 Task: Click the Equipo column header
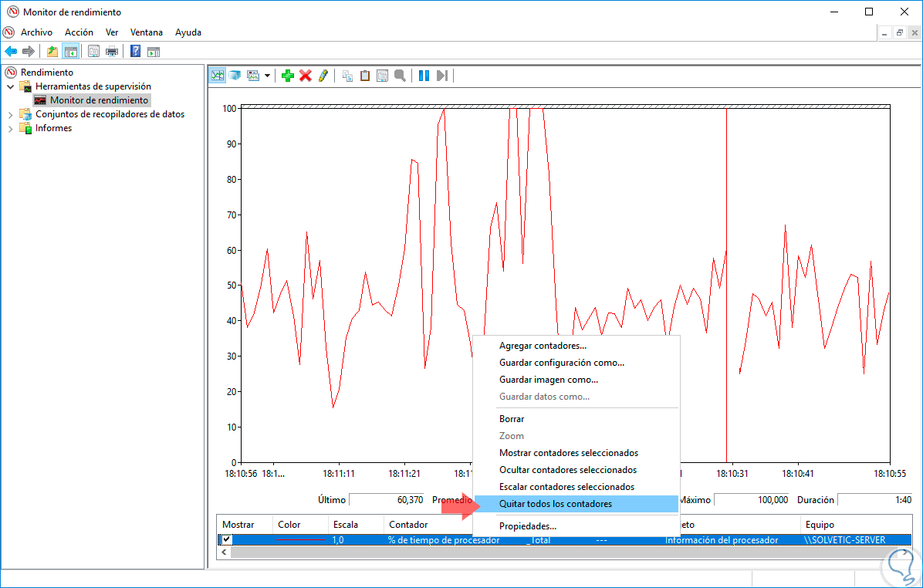857,525
